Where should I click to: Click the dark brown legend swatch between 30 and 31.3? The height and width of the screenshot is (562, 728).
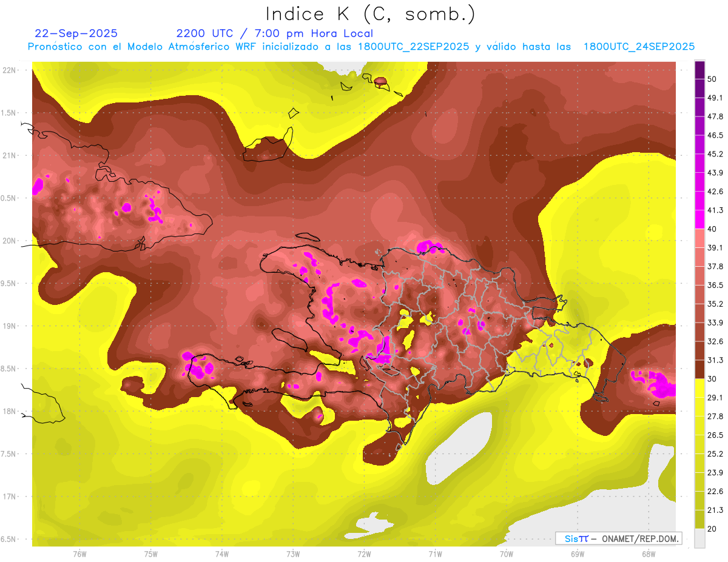pyautogui.click(x=700, y=369)
